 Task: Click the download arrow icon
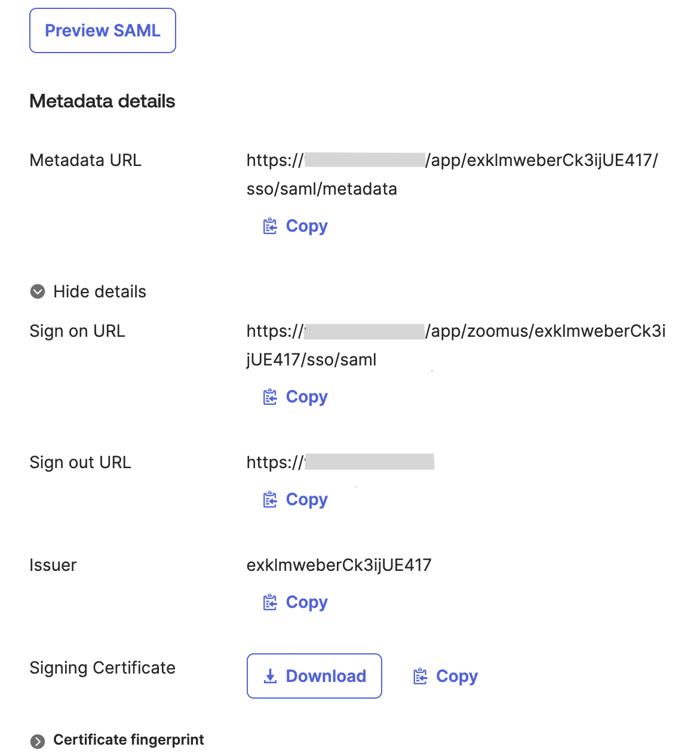tap(271, 676)
